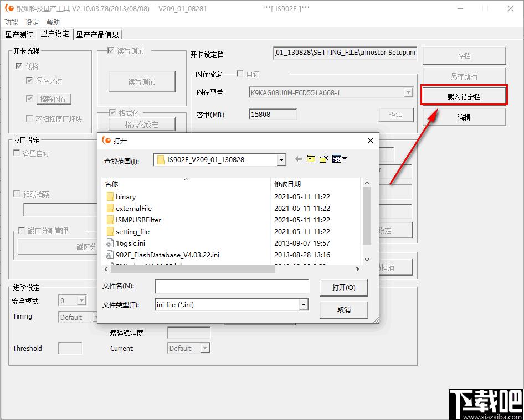
Task: Toggle the 读写测试 checkbox
Action: coord(110,50)
